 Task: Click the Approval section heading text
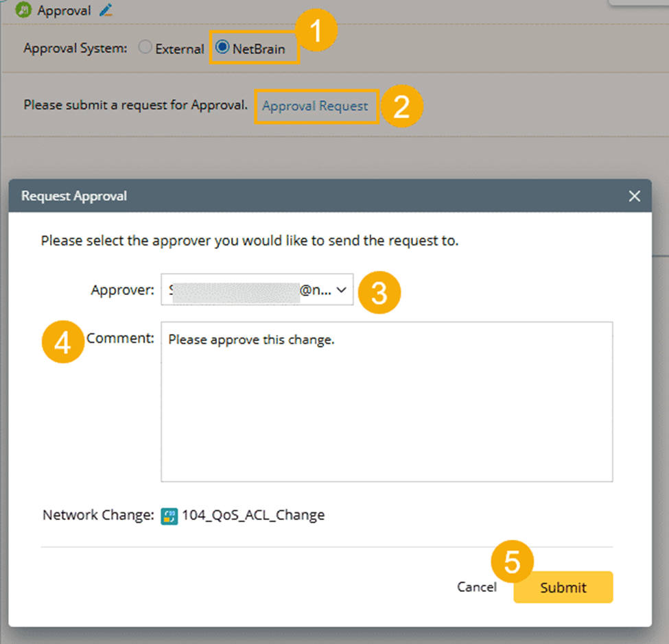(64, 10)
